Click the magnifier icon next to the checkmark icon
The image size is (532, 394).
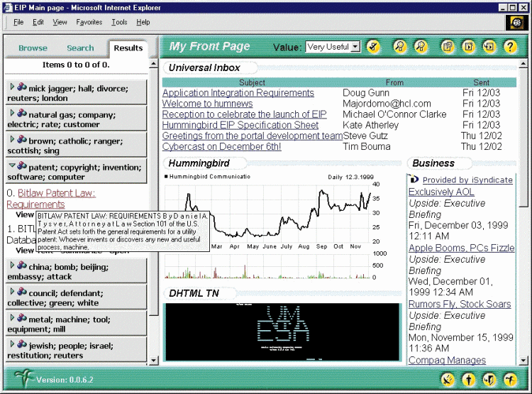[x=400, y=47]
